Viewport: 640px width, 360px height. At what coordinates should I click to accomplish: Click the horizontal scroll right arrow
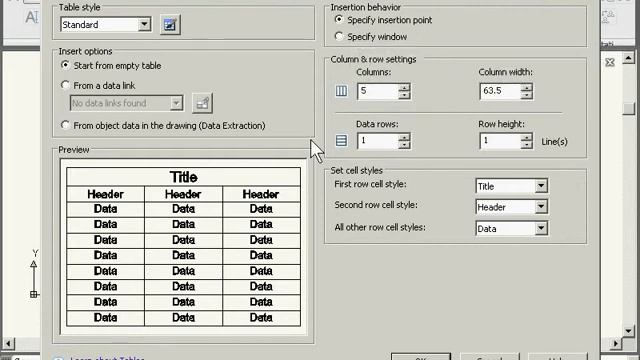tap(616, 343)
